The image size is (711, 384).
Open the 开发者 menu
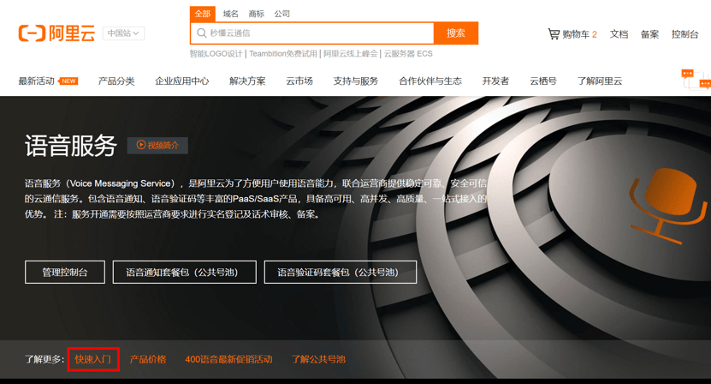coord(495,81)
